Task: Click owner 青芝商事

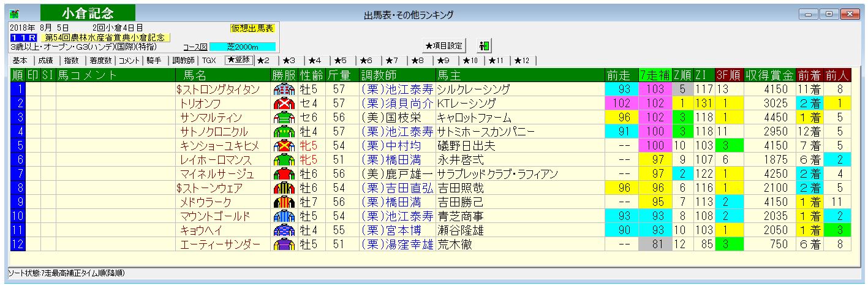Action: pos(460,216)
